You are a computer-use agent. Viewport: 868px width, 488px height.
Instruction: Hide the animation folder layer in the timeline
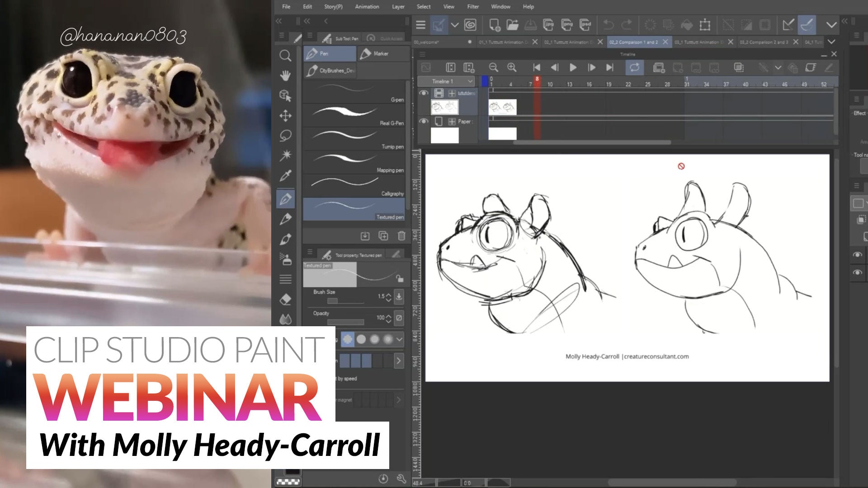[x=424, y=93]
